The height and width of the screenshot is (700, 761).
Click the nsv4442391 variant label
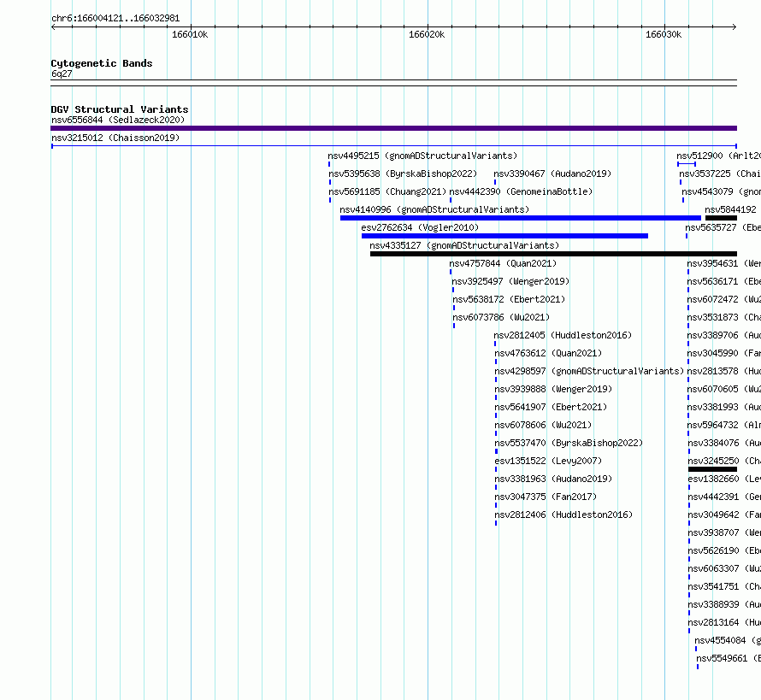coord(724,497)
